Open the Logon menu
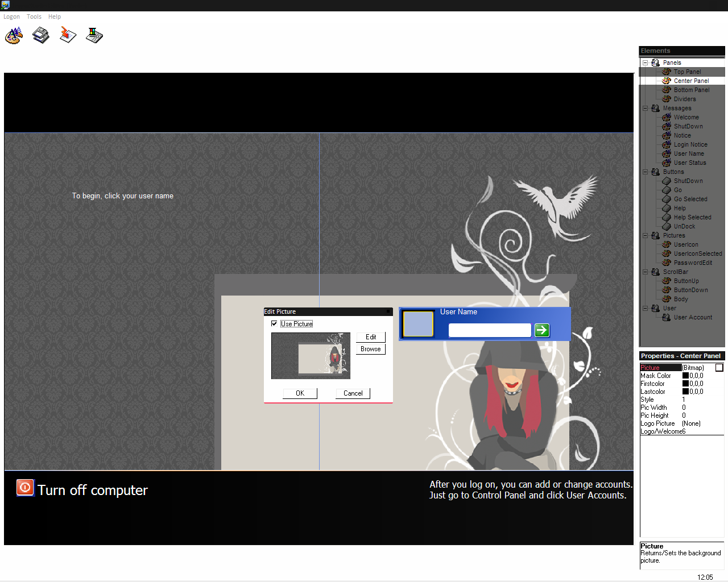728x582 pixels. [x=11, y=16]
